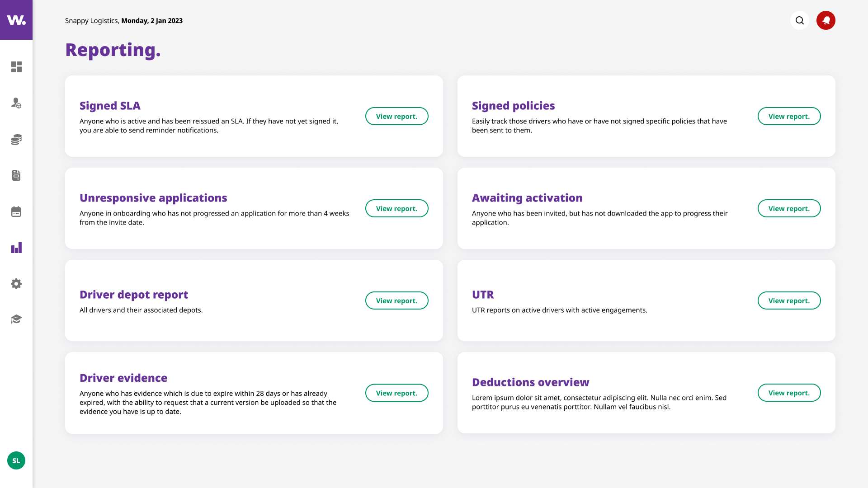Open the dashboard grid icon

point(16,67)
